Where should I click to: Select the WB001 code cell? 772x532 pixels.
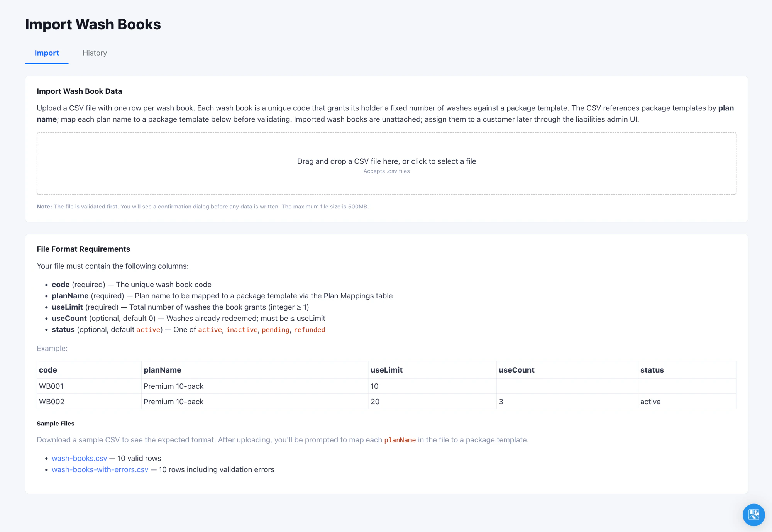pyautogui.click(x=89, y=386)
